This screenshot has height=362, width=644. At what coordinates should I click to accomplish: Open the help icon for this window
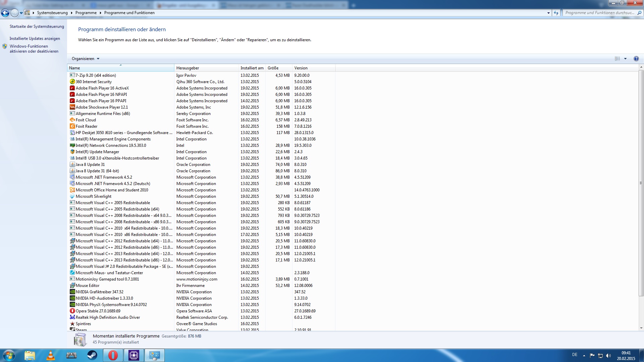tap(636, 59)
